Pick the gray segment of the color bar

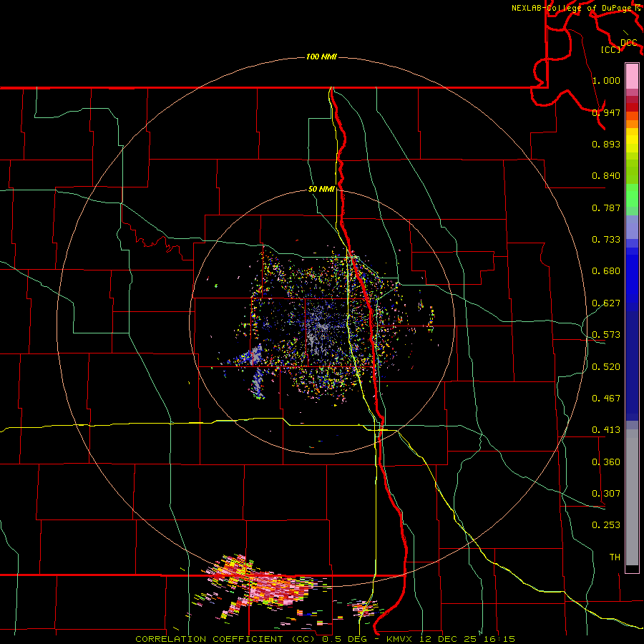pyautogui.click(x=632, y=497)
